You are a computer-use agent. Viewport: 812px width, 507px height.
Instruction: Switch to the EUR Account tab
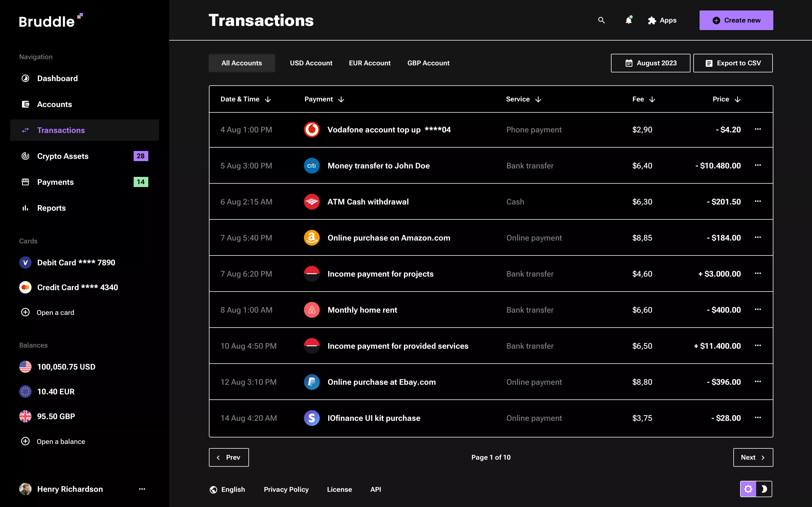[370, 63]
